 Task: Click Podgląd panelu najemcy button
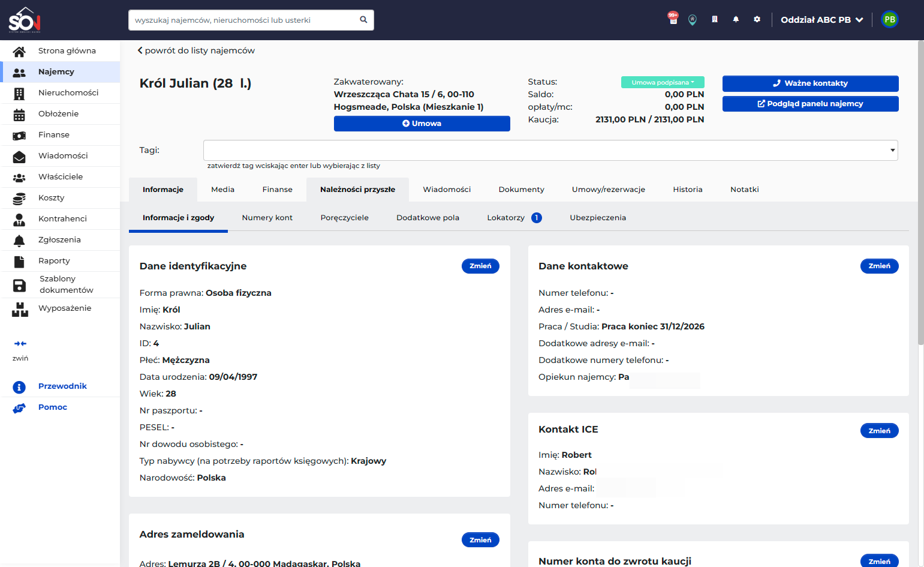811,104
